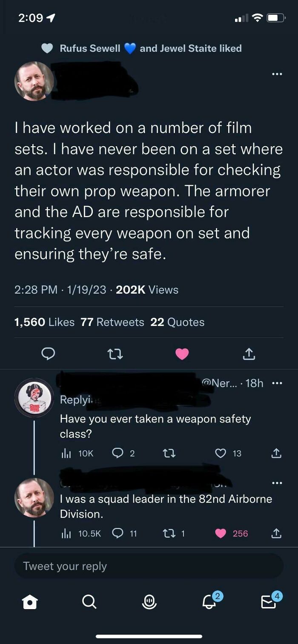Tap the Tweet your reply field
298x644 pixels.
(149, 566)
